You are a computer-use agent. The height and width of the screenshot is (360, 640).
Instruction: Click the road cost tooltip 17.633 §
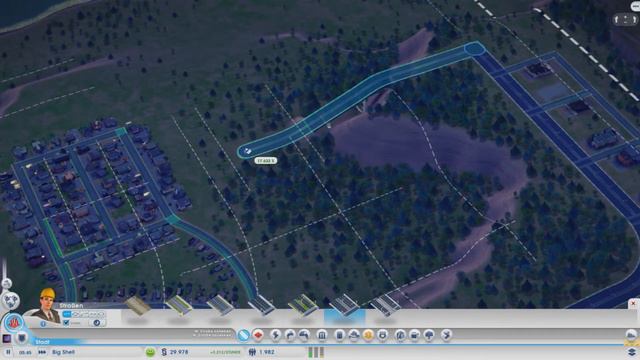[x=266, y=161]
